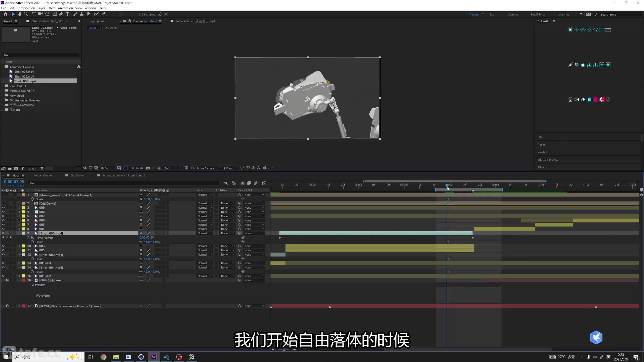
Task: Select the Rectangle shape tool
Action: pos(55,14)
